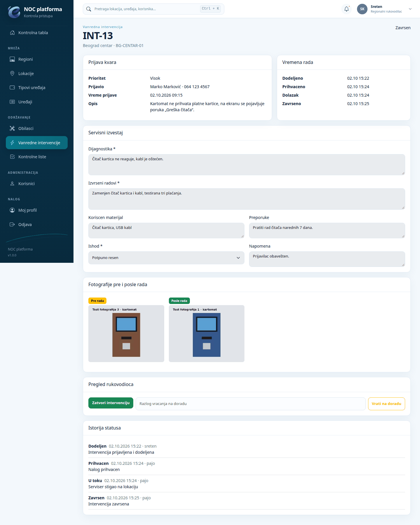The width and height of the screenshot is (420, 525).
Task: Click the Beograd centar · BG-CENTAR-01 subtitle
Action: pos(113,46)
